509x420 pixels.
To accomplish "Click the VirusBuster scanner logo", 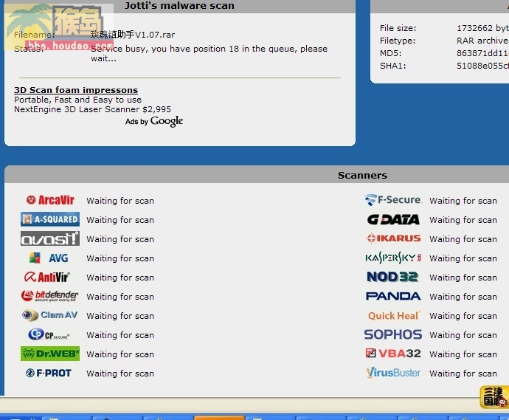I will click(393, 373).
